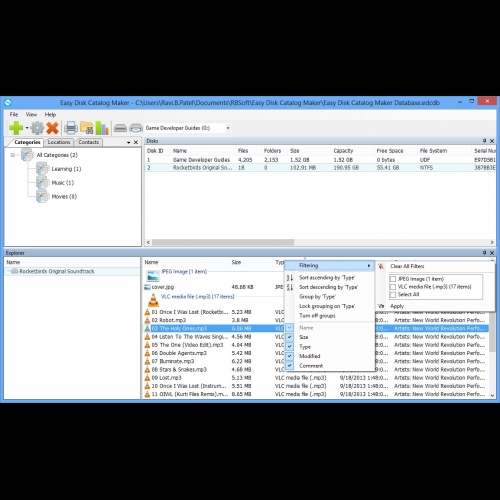Open the gear settings icon

37,128
